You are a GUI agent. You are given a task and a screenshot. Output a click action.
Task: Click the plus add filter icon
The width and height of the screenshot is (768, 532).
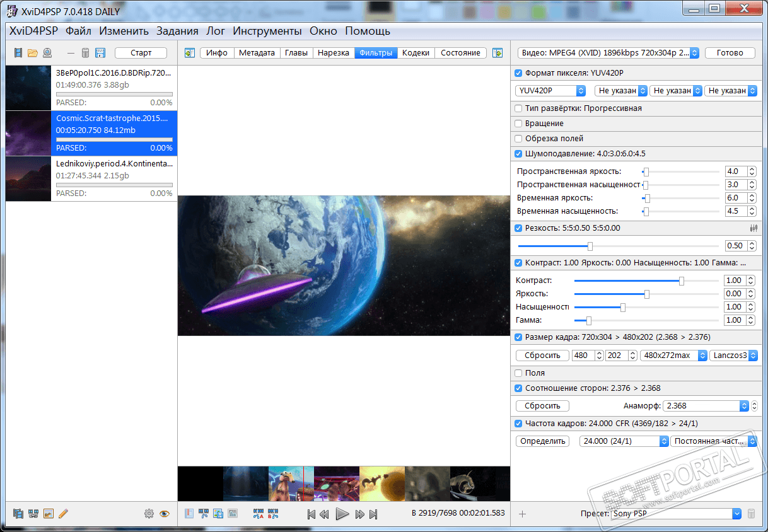coord(522,514)
